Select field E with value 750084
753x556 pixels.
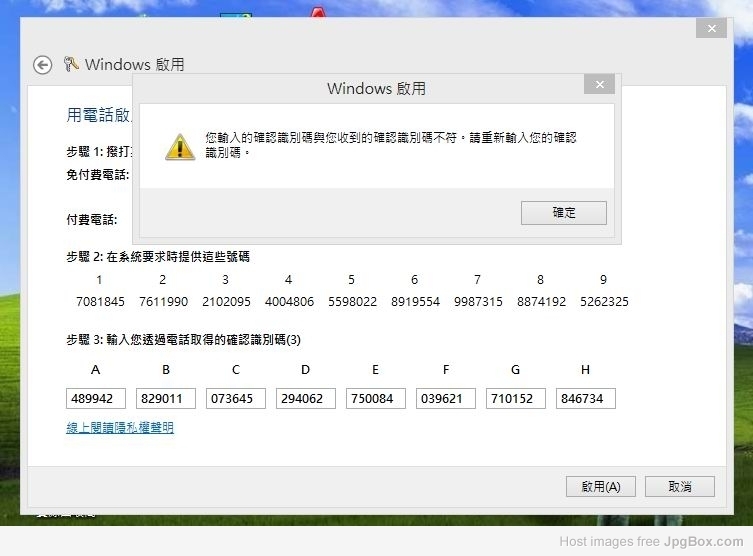click(376, 399)
